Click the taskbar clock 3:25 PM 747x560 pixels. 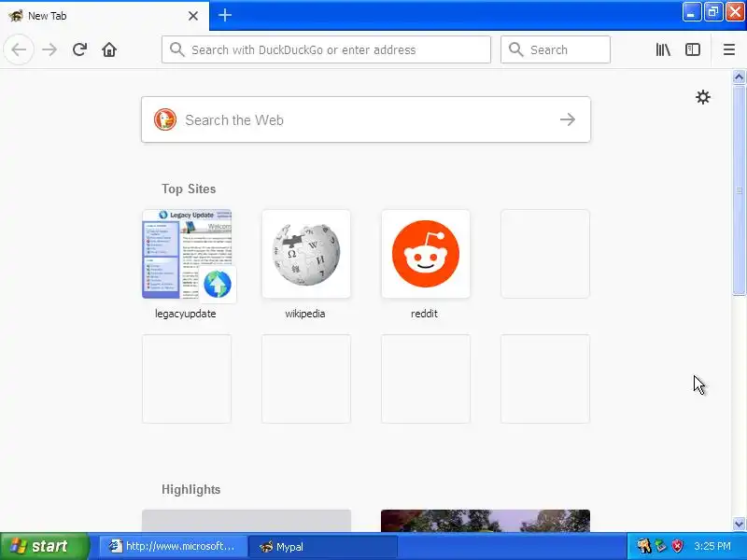(712, 546)
